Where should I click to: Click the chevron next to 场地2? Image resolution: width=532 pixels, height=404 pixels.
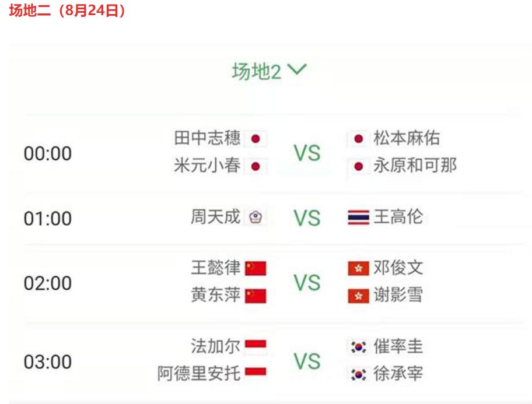coord(297,69)
